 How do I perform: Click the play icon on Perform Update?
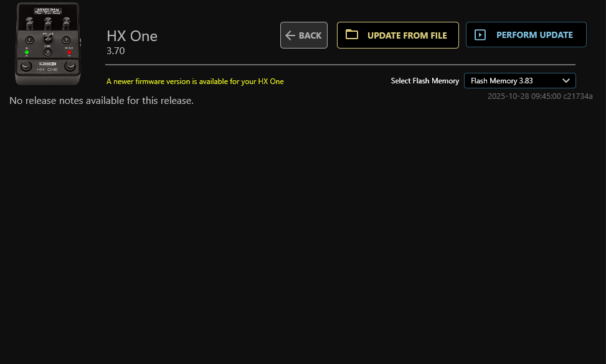pyautogui.click(x=480, y=35)
